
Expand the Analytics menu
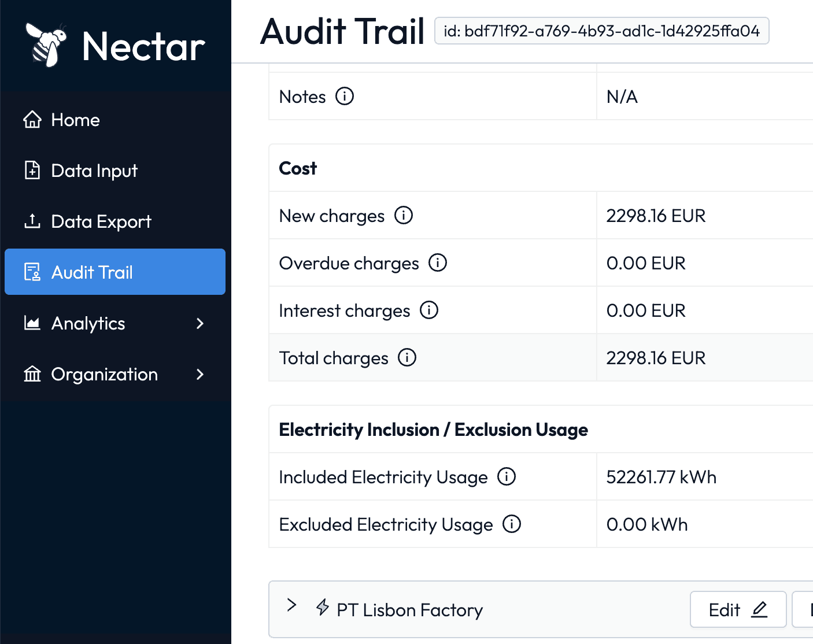point(200,324)
